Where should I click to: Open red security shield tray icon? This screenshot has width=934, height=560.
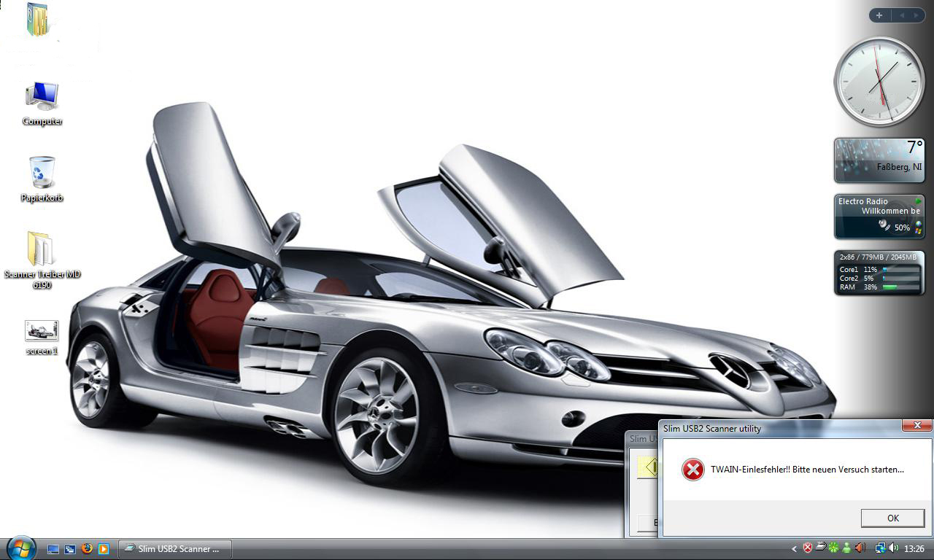pyautogui.click(x=808, y=548)
